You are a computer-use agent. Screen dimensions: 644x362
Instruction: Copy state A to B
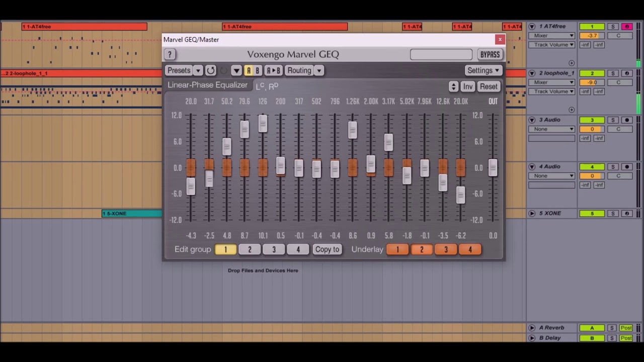pos(273,70)
